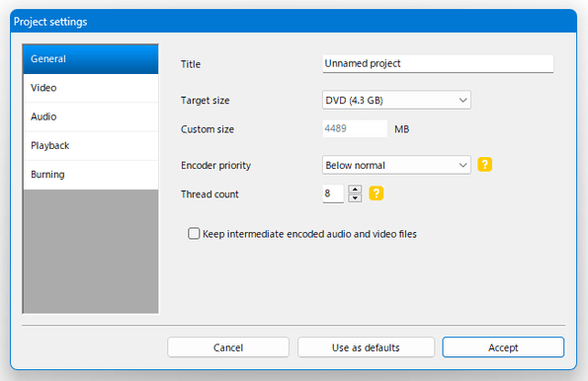This screenshot has width=588, height=381.
Task: Save settings with Use as defaults
Action: [x=366, y=347]
